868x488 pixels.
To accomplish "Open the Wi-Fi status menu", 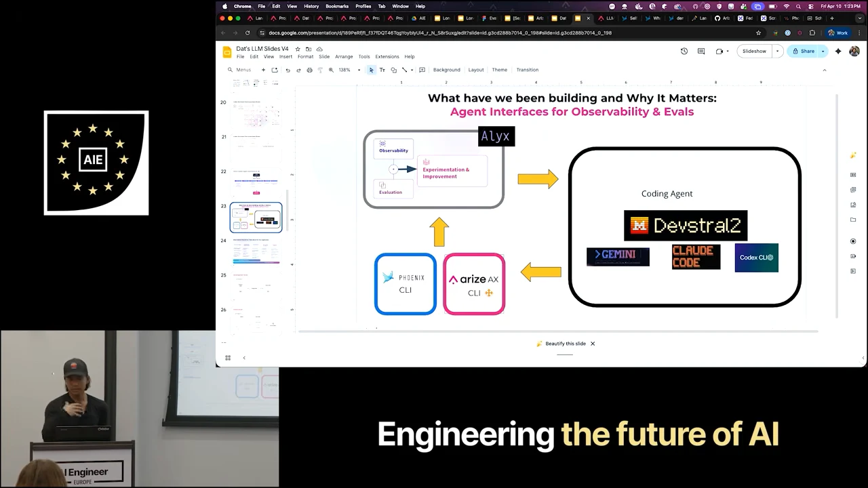I will coord(787,6).
